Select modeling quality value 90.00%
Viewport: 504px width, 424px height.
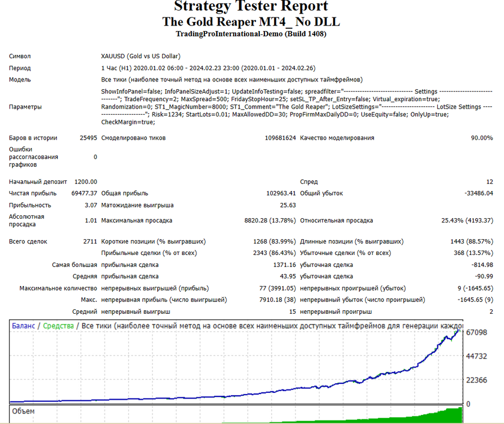point(482,138)
